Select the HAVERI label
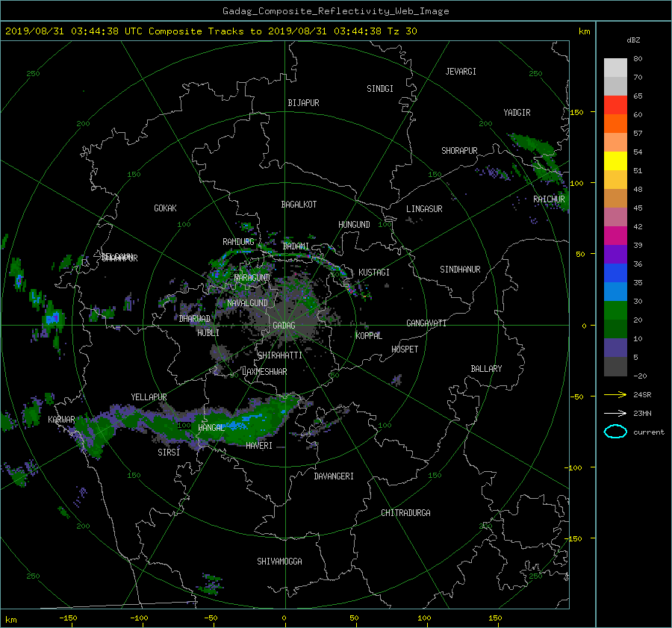The height and width of the screenshot is (628, 672). pyautogui.click(x=259, y=446)
